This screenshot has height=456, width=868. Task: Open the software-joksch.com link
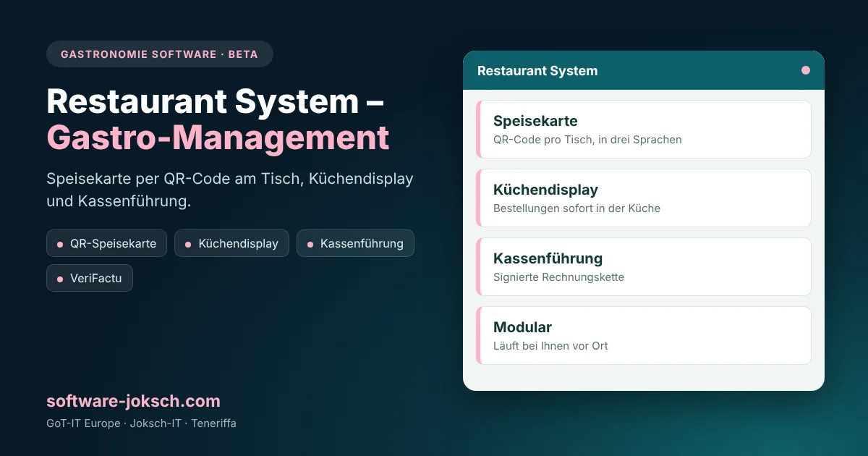tap(133, 401)
